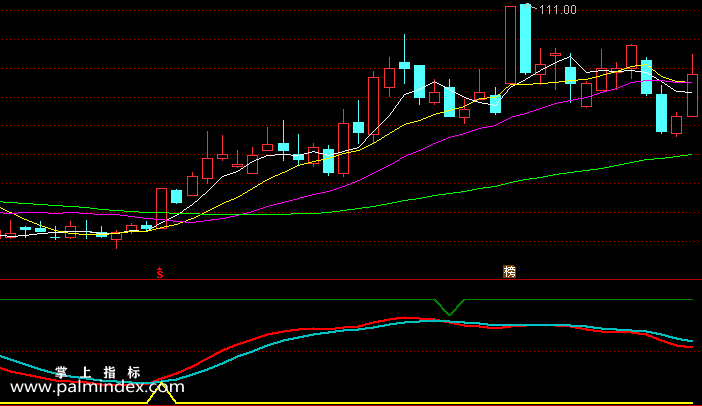Click the orange 榜 badge marker
The height and width of the screenshot is (406, 702).
(509, 271)
